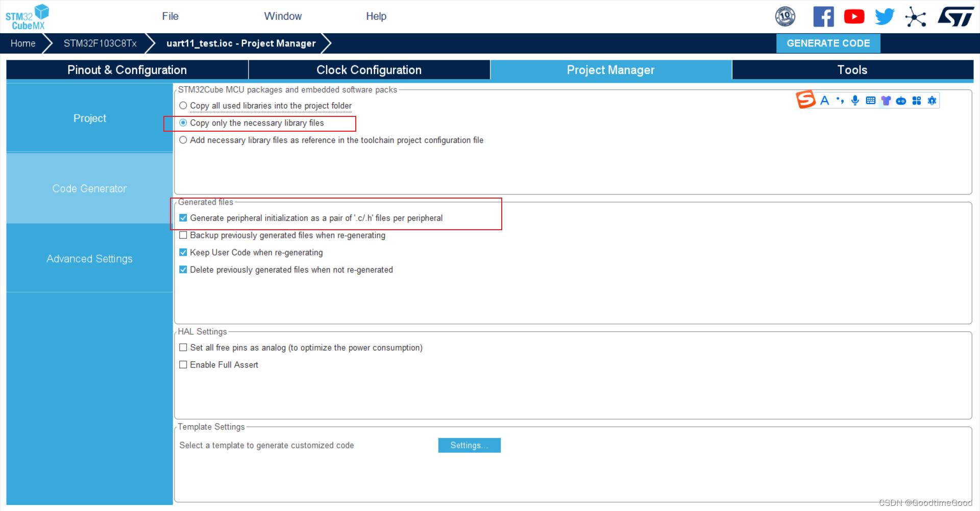Open Sogou soft keyboard icon
This screenshot has width=980, height=511.
871,101
